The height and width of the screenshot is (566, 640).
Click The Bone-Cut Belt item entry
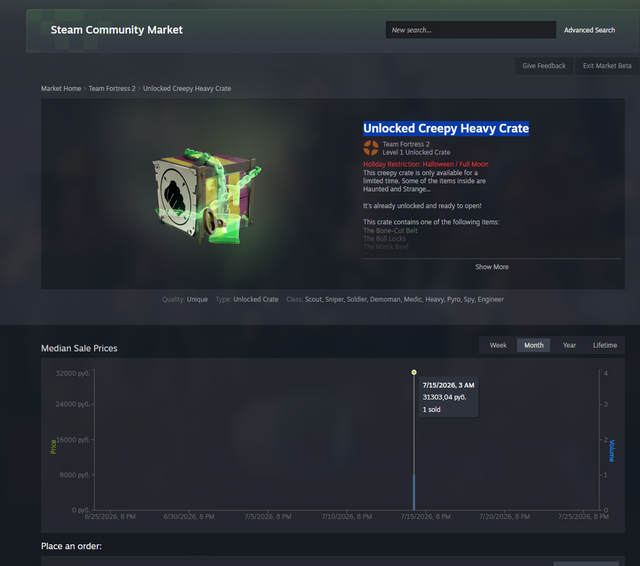[x=390, y=231]
